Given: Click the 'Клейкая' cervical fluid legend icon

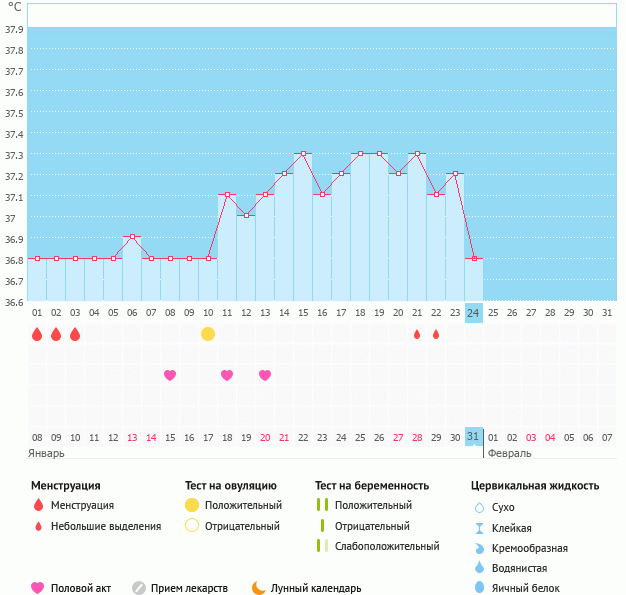Looking at the screenshot, I should point(479,528).
